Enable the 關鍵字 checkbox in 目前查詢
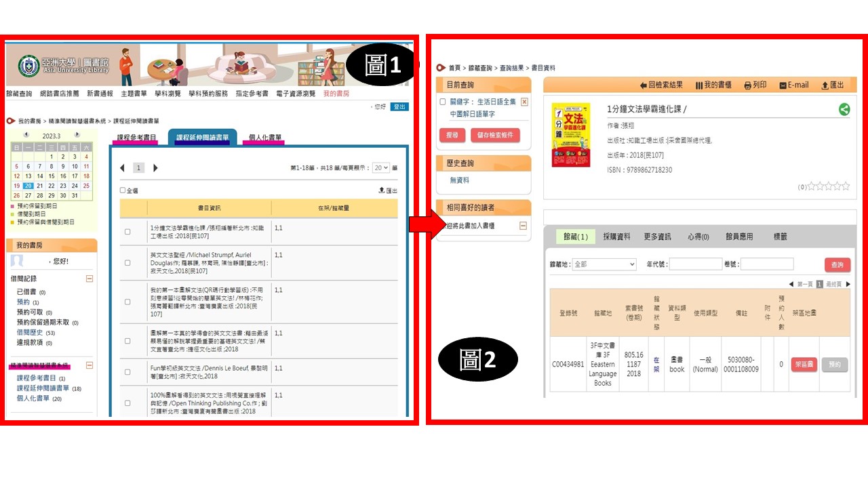 pos(442,102)
